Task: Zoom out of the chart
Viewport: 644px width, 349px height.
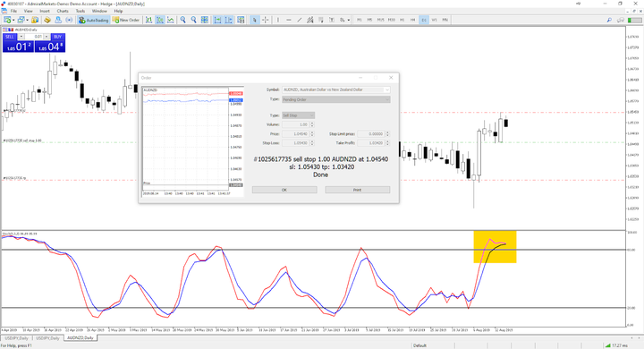Action: click(x=193, y=20)
